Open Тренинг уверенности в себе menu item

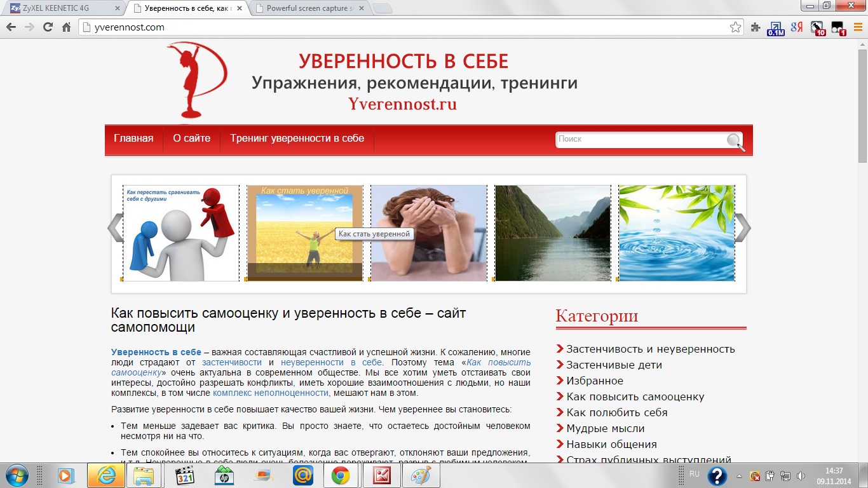point(297,139)
